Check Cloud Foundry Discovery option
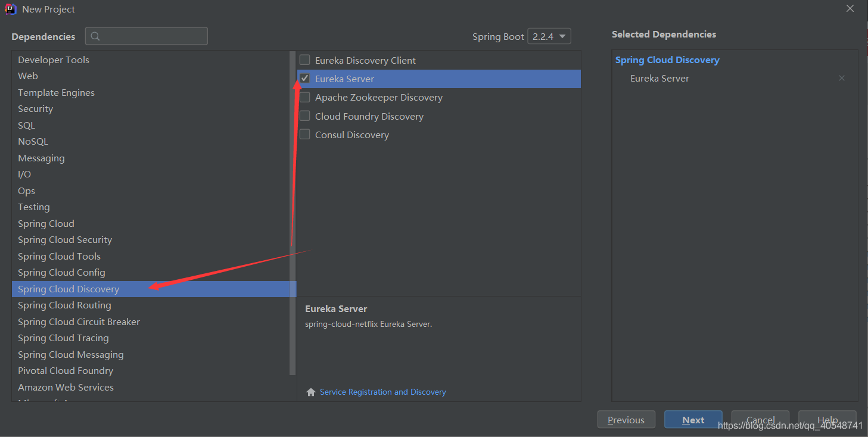Image resolution: width=868 pixels, height=437 pixels. tap(304, 116)
